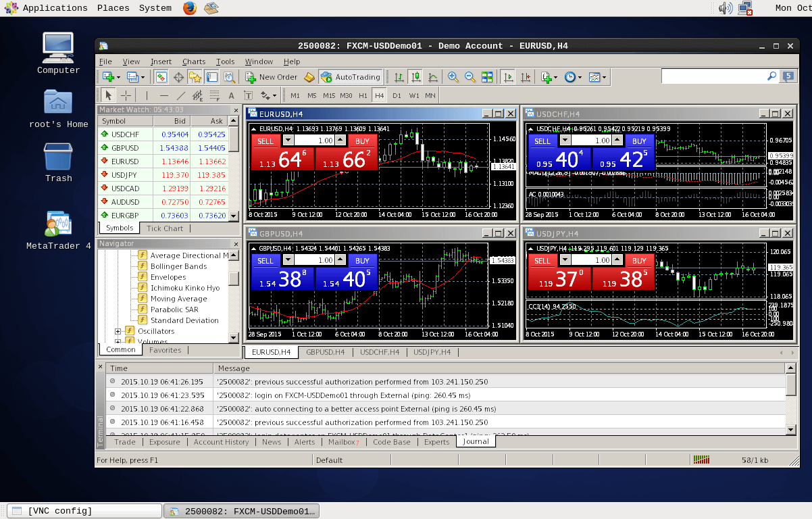Open the Mailbox terminal tab
The width and height of the screenshot is (812, 519).
coord(343,442)
